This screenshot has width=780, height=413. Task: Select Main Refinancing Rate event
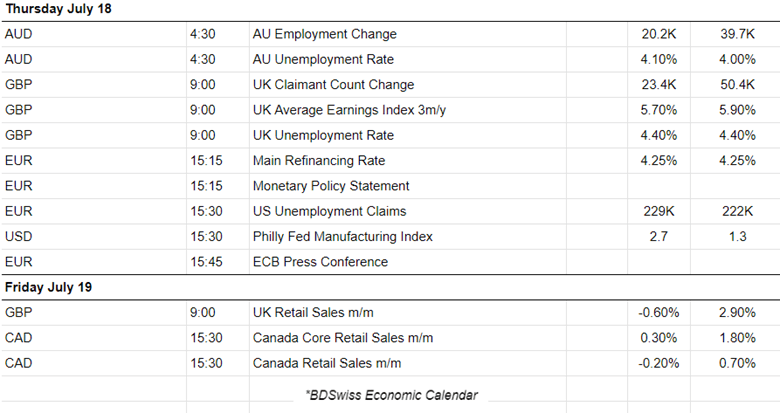tap(319, 160)
